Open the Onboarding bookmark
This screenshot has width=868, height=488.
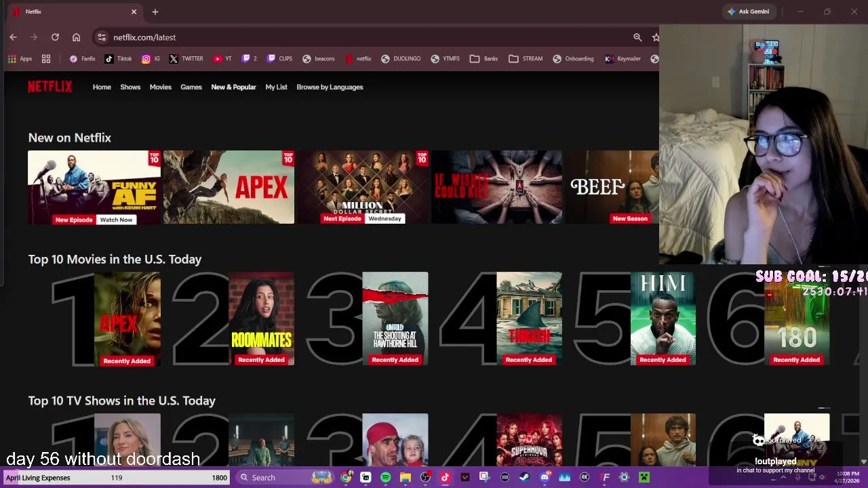pyautogui.click(x=573, y=59)
